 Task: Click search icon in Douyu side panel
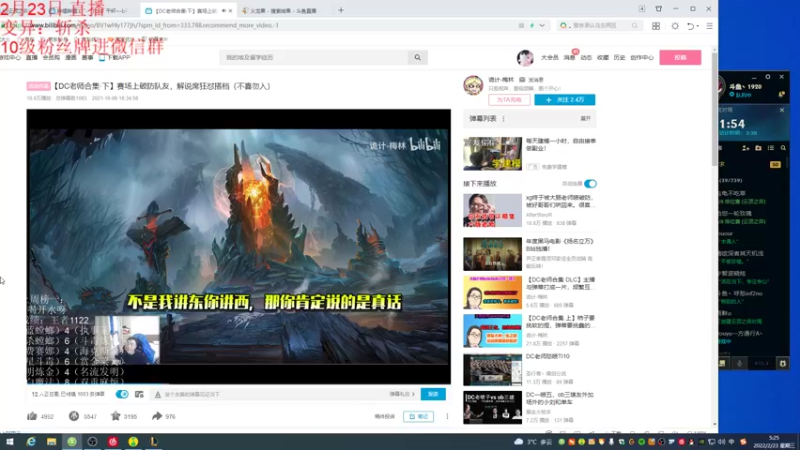pos(783,148)
